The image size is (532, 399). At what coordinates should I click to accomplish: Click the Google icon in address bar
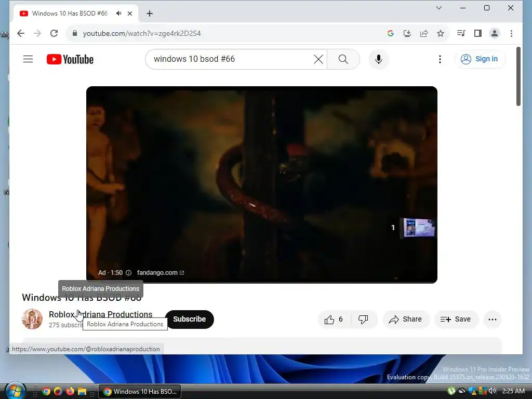[x=391, y=33]
